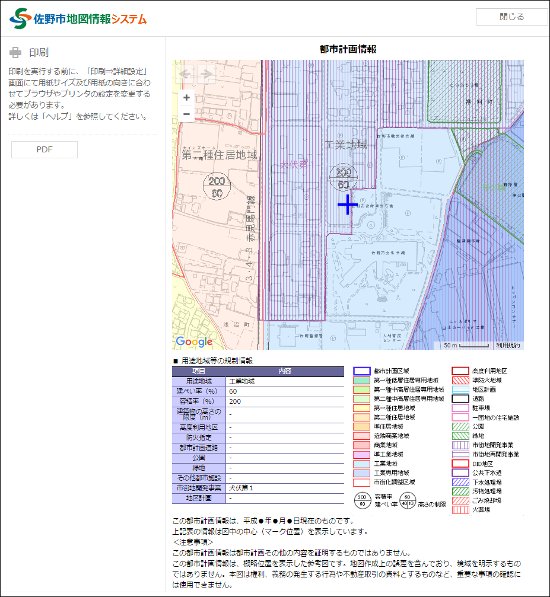Image resolution: width=550 pixels, height=597 pixels.
Task: Click the 第二種住居地域 legend swatch
Action: (x=362, y=417)
